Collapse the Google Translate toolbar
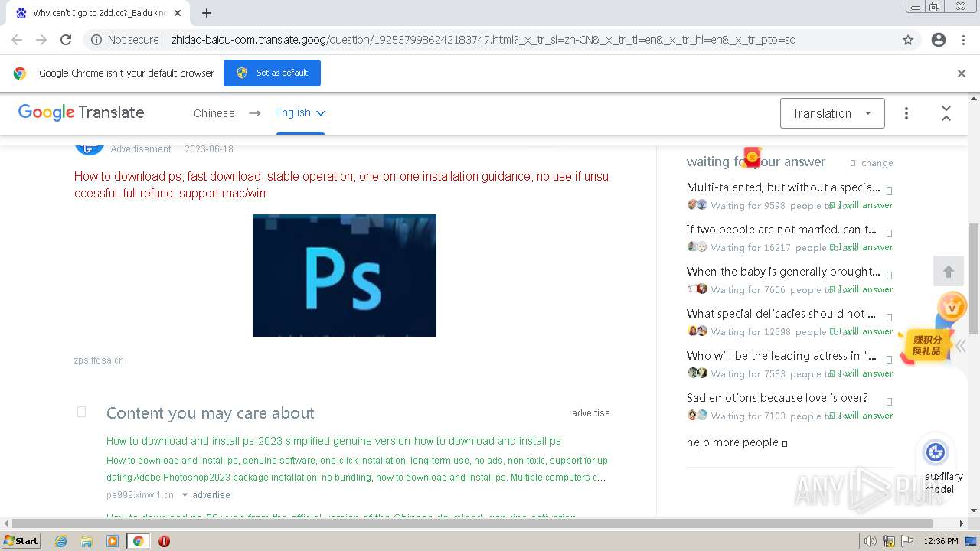The width and height of the screenshot is (980, 551). pyautogui.click(x=946, y=113)
